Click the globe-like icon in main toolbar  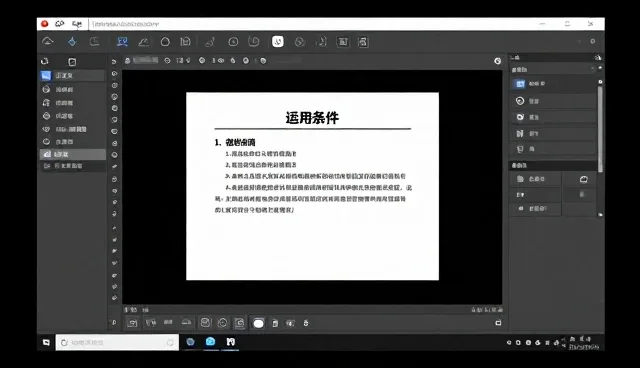click(x=300, y=42)
